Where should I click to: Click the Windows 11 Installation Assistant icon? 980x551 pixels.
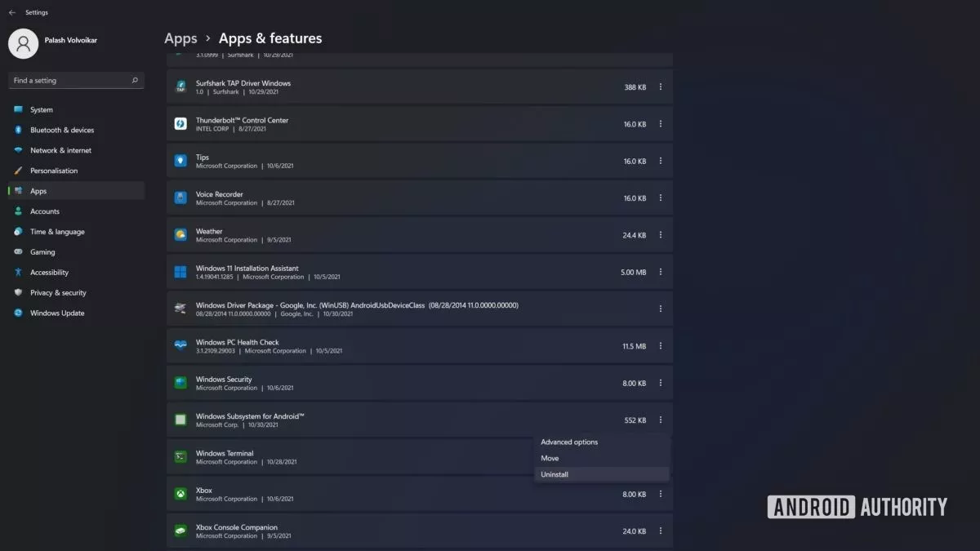(x=180, y=272)
